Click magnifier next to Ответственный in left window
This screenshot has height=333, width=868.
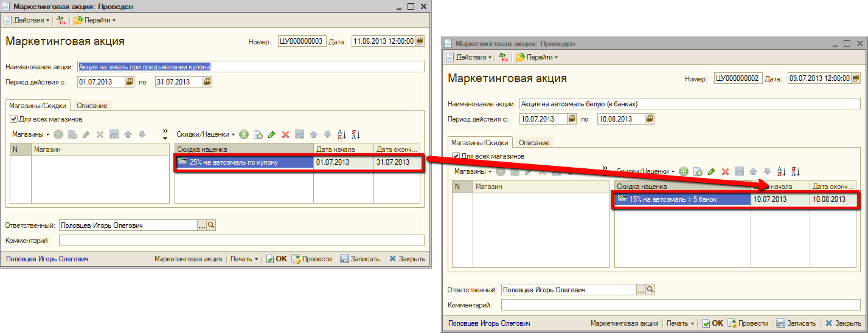pyautogui.click(x=211, y=225)
